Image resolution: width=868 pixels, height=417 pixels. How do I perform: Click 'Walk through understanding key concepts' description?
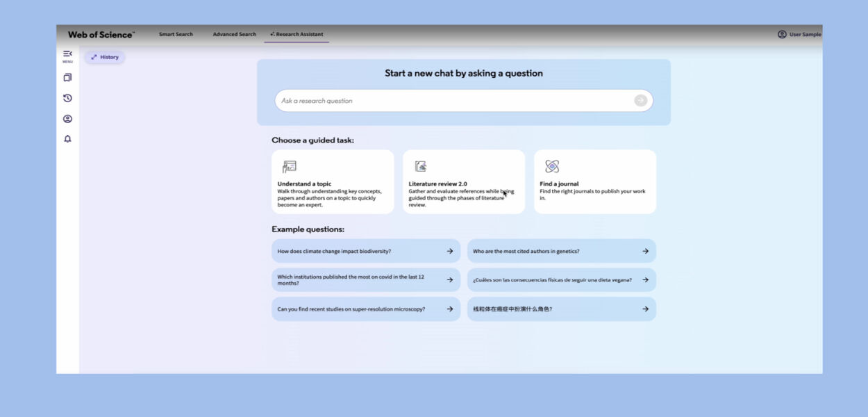pos(330,198)
